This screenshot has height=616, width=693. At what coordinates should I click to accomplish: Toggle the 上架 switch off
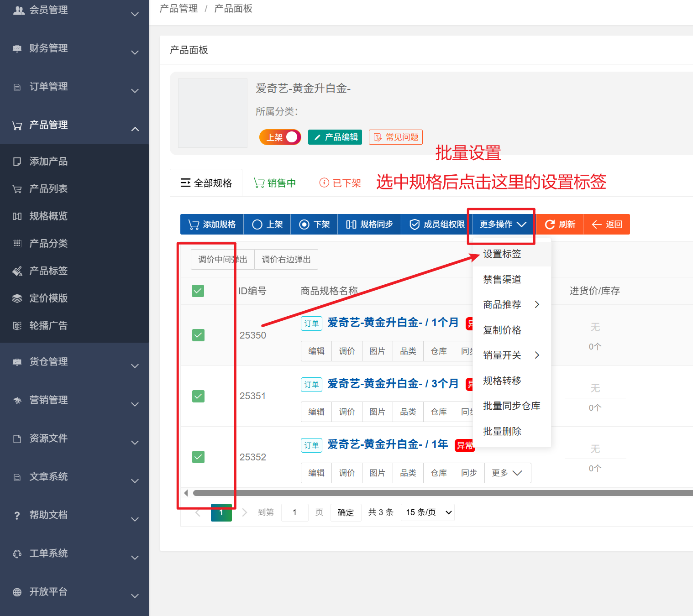pos(280,137)
